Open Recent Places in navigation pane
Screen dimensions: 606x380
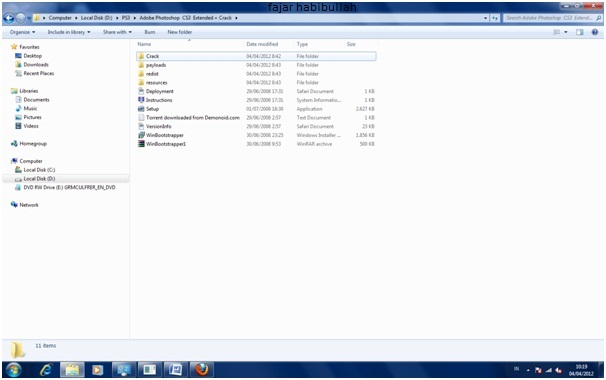coord(39,73)
